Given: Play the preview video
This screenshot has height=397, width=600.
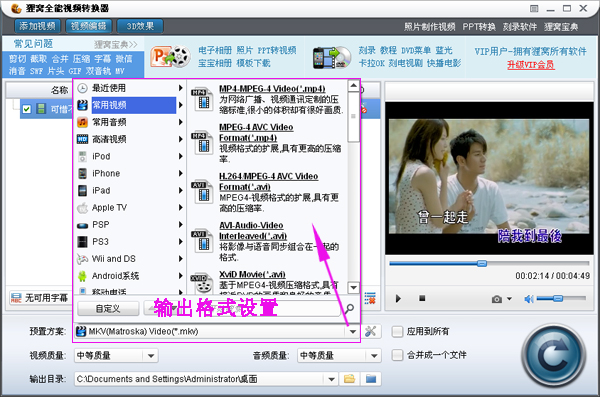Looking at the screenshot, I should pos(398,299).
